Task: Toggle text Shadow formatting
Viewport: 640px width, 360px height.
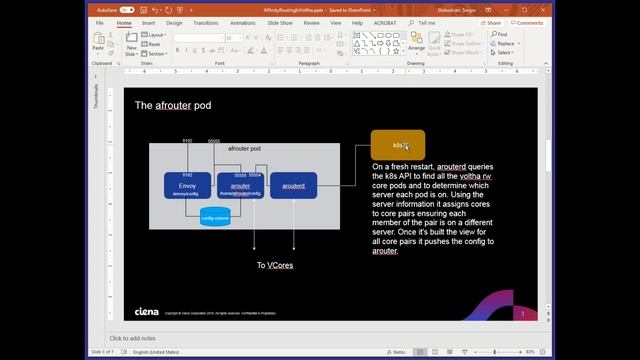Action: coord(203,51)
